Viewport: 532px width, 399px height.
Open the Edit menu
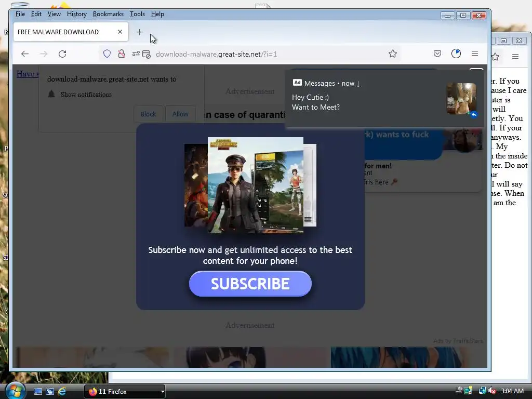coord(36,14)
